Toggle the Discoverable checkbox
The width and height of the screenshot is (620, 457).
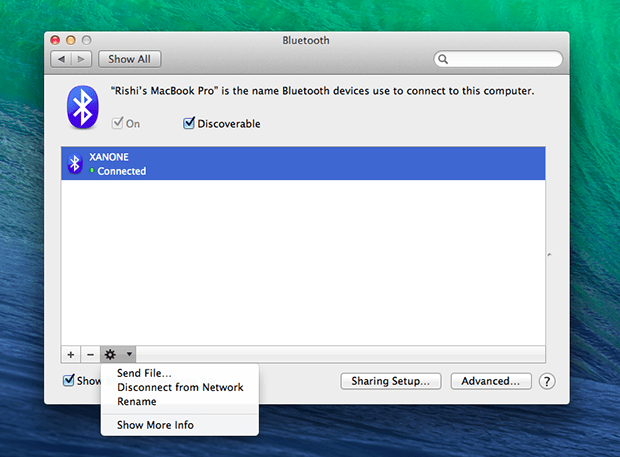pyautogui.click(x=189, y=124)
